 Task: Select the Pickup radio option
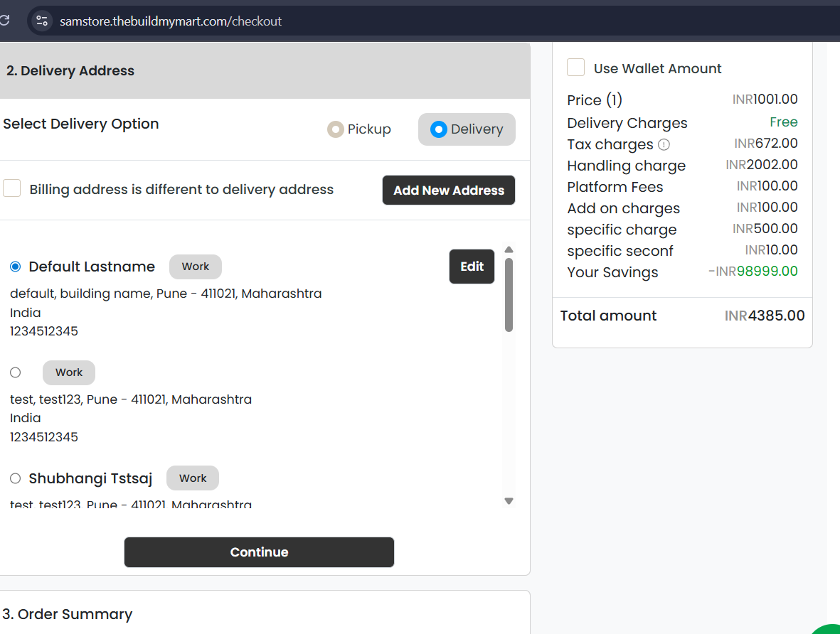pyautogui.click(x=335, y=129)
